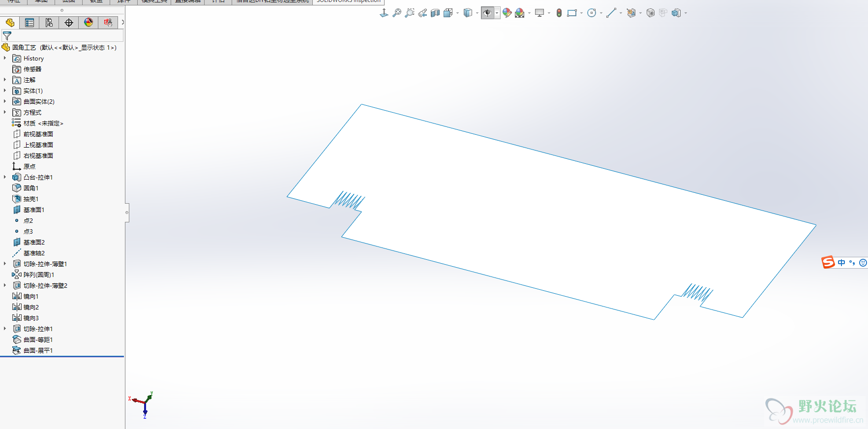
Task: Open the FeatureManager design tree tab
Action: [10, 23]
